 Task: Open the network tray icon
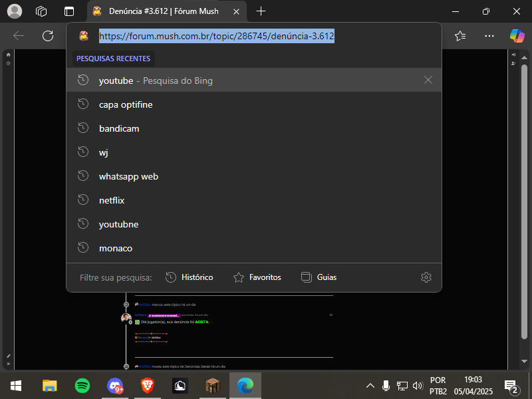pos(402,386)
